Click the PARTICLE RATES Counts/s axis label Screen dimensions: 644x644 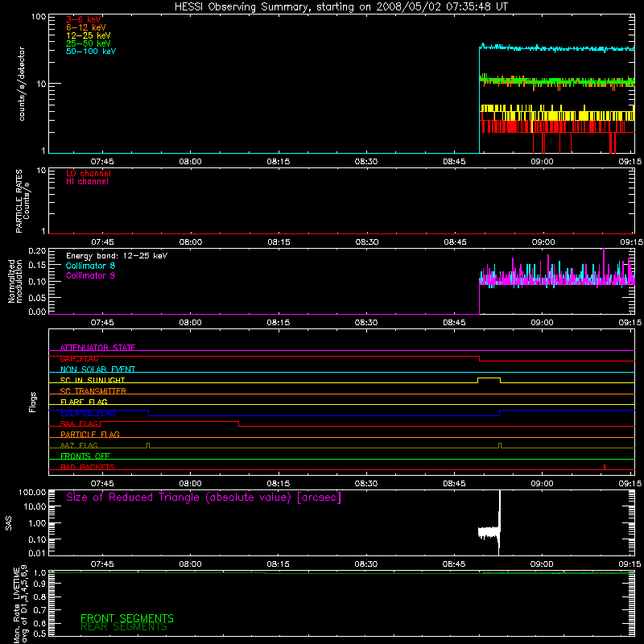point(23,201)
